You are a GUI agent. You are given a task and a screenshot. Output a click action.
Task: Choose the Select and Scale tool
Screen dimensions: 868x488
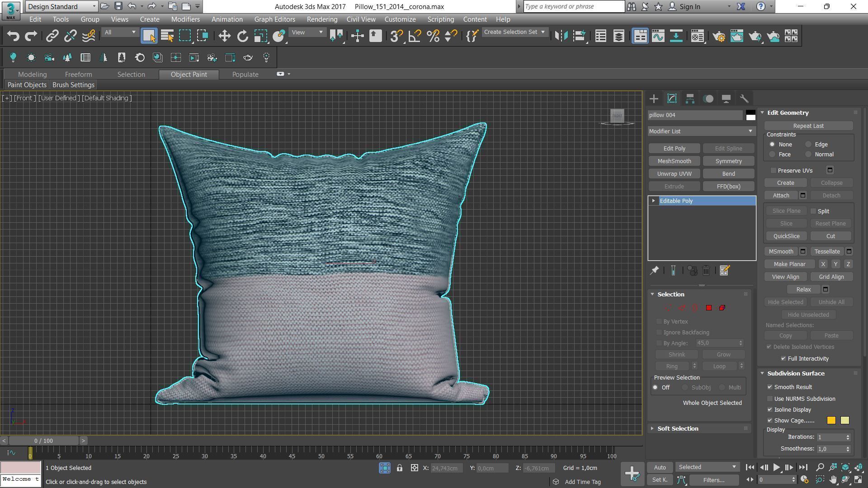pyautogui.click(x=261, y=36)
